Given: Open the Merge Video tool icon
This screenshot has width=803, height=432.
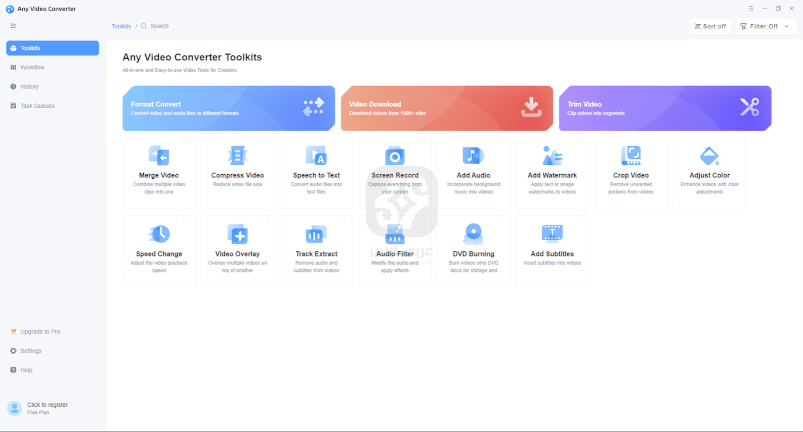Looking at the screenshot, I should pyautogui.click(x=159, y=156).
